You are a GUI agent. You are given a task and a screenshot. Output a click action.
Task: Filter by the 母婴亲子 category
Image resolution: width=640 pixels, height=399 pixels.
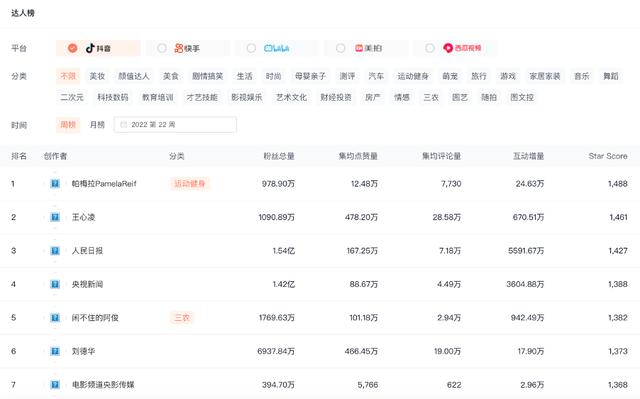tap(310, 76)
